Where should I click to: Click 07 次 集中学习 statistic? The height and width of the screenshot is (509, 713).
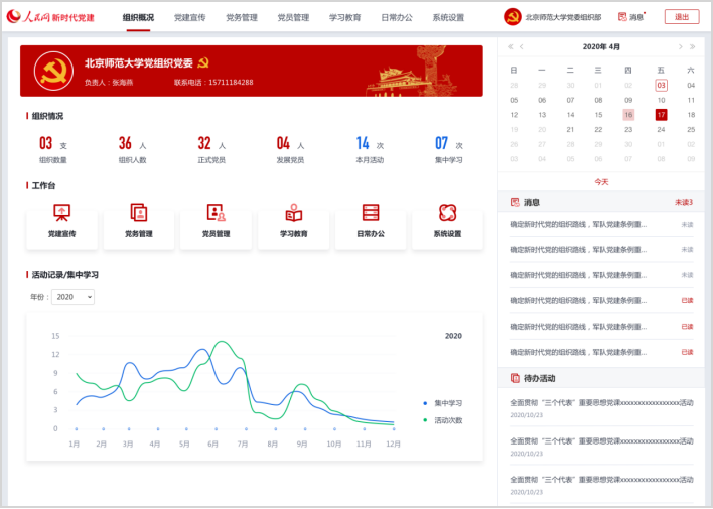point(448,150)
